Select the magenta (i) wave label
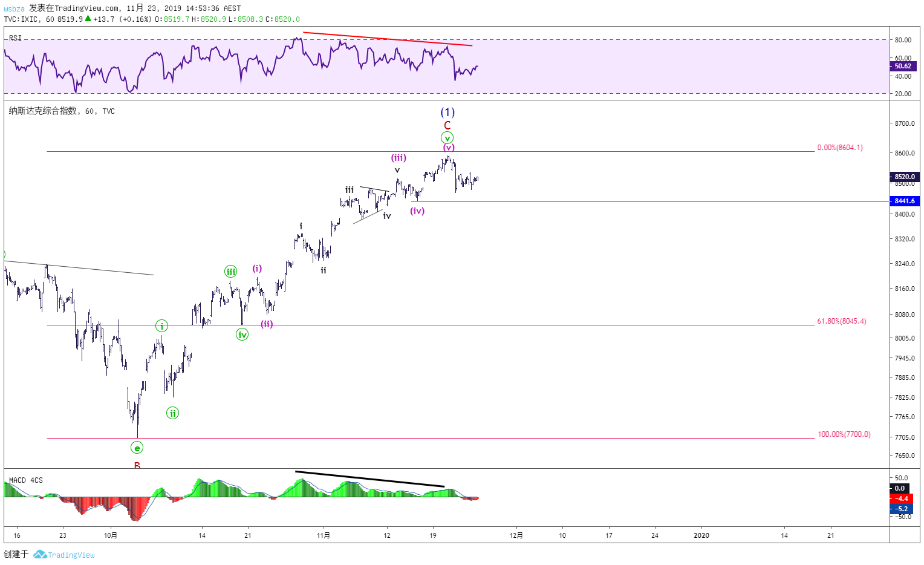The width and height of the screenshot is (924, 565). tap(258, 269)
